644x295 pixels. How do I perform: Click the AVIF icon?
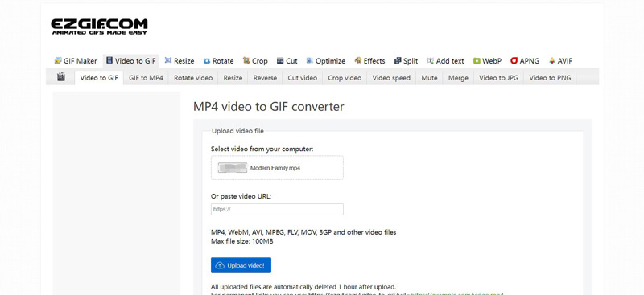pos(552,61)
